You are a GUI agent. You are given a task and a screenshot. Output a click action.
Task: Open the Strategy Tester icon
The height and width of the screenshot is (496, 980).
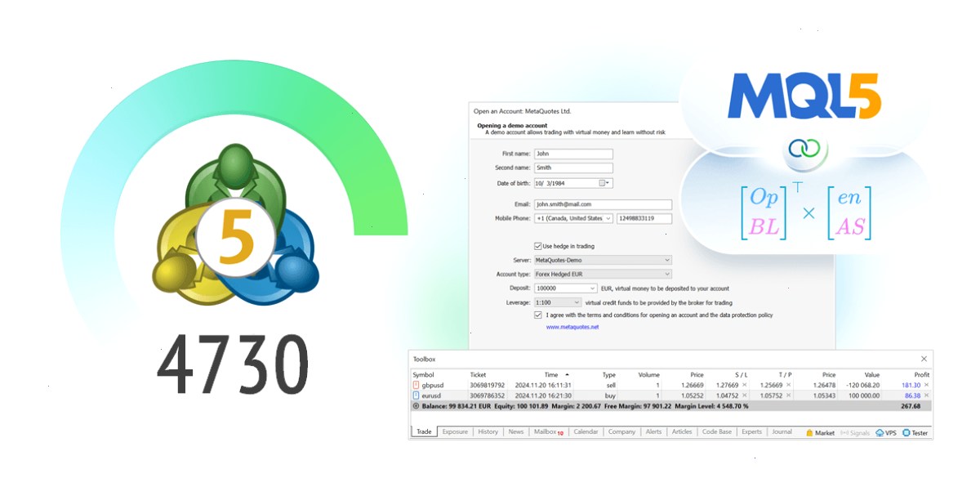click(906, 432)
